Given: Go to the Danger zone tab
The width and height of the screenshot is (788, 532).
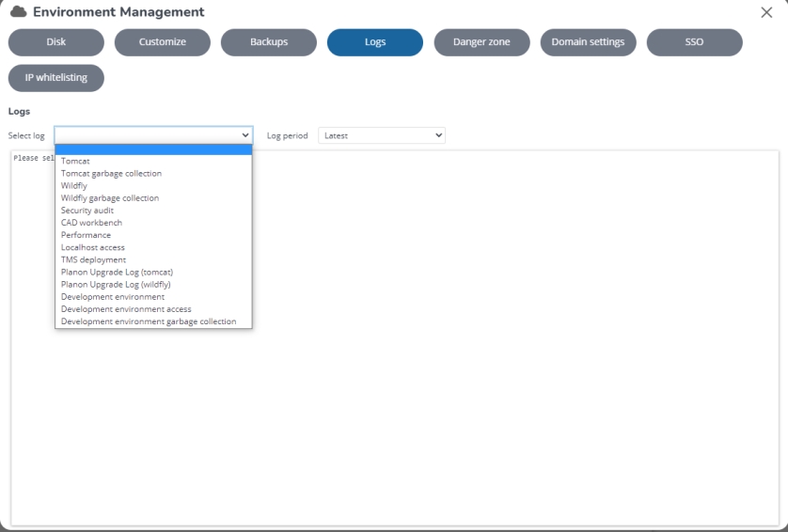Looking at the screenshot, I should (x=481, y=42).
